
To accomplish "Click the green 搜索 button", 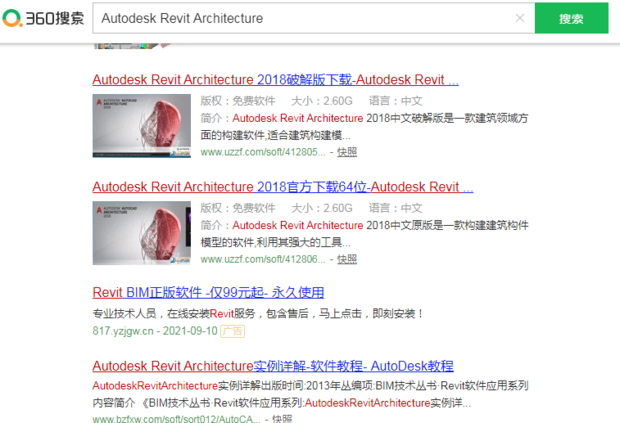I will coord(571,18).
